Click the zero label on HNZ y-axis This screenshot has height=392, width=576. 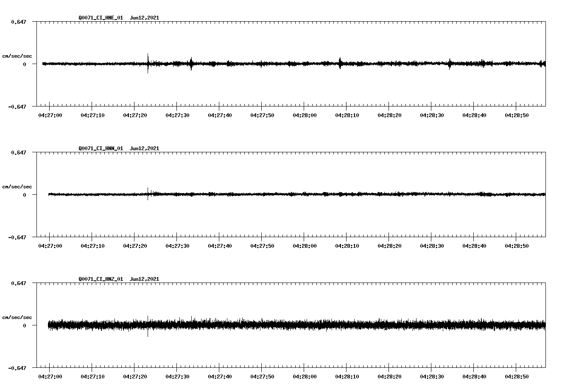pyautogui.click(x=25, y=325)
